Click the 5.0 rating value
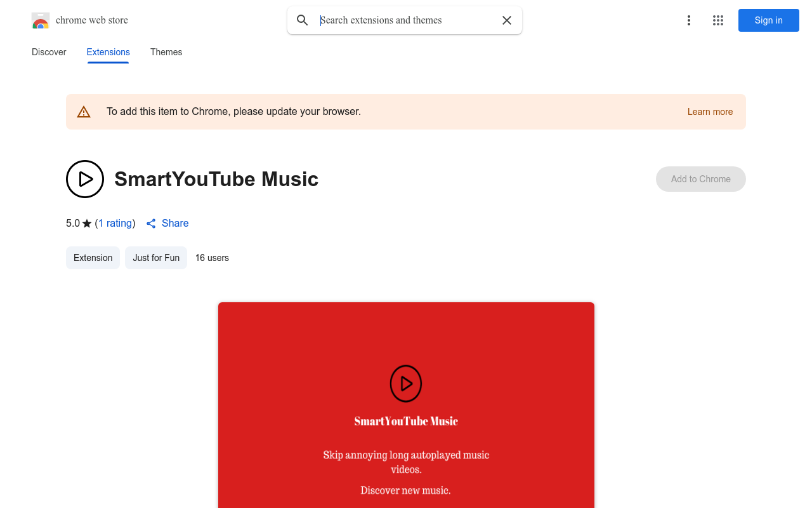The image size is (812, 508). (x=73, y=224)
